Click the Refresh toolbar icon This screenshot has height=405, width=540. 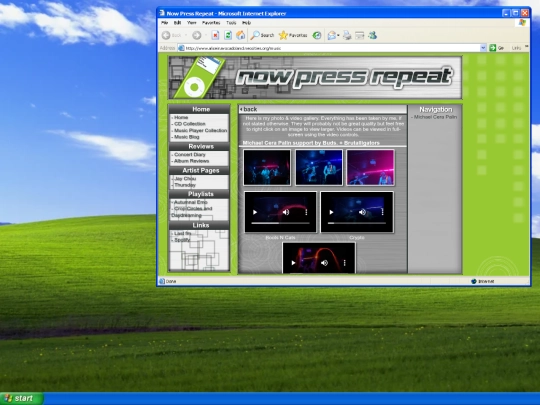[x=228, y=35]
